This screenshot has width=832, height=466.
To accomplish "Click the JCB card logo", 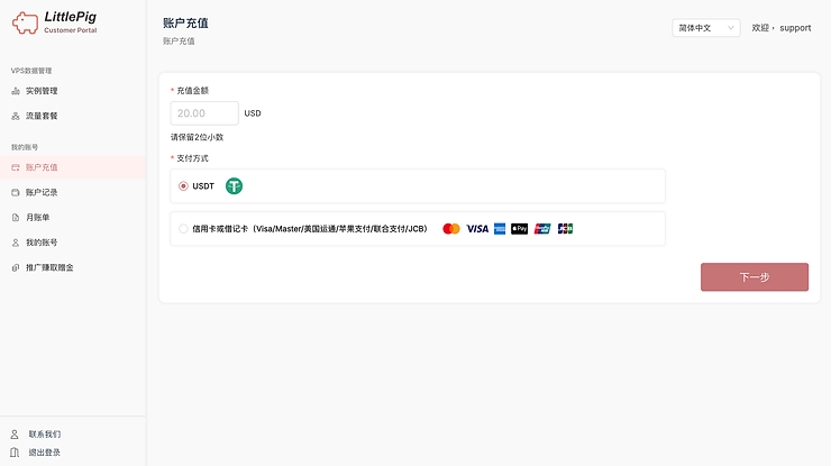I will pyautogui.click(x=565, y=229).
